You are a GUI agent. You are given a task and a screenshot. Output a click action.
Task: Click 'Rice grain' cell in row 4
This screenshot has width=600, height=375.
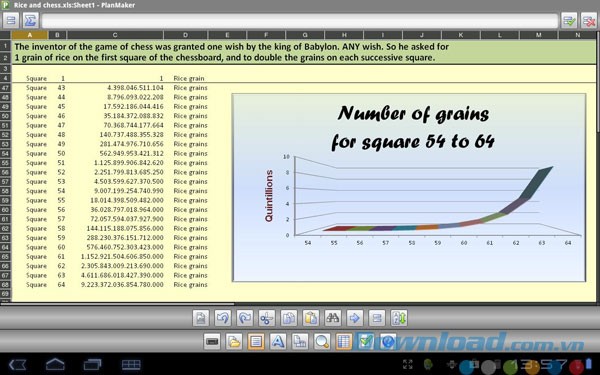pos(189,78)
